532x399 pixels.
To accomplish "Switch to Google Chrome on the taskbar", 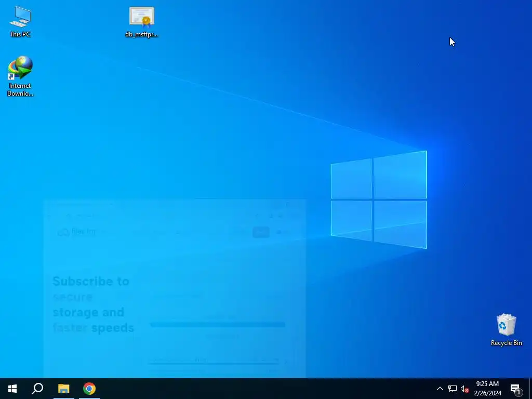I will [89, 389].
